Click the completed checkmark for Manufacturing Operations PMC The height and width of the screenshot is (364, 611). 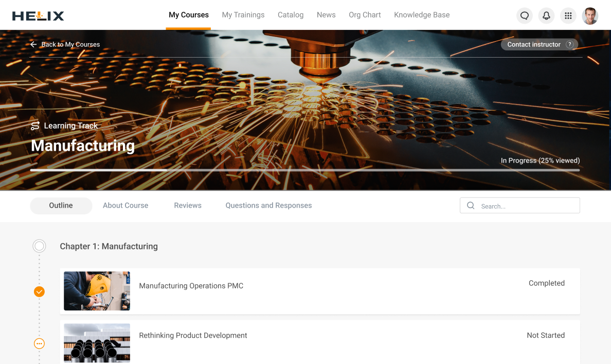(x=39, y=292)
